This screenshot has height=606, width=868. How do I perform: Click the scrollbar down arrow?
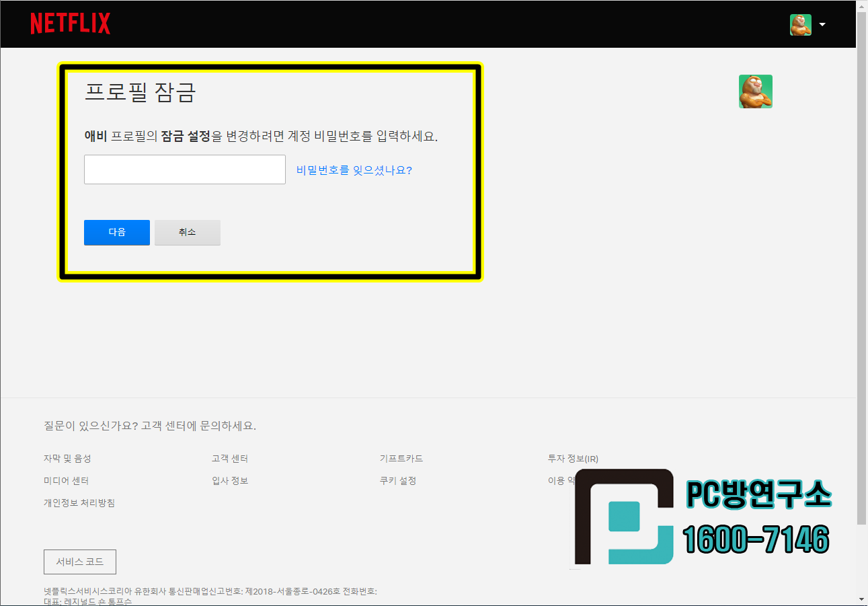862,599
